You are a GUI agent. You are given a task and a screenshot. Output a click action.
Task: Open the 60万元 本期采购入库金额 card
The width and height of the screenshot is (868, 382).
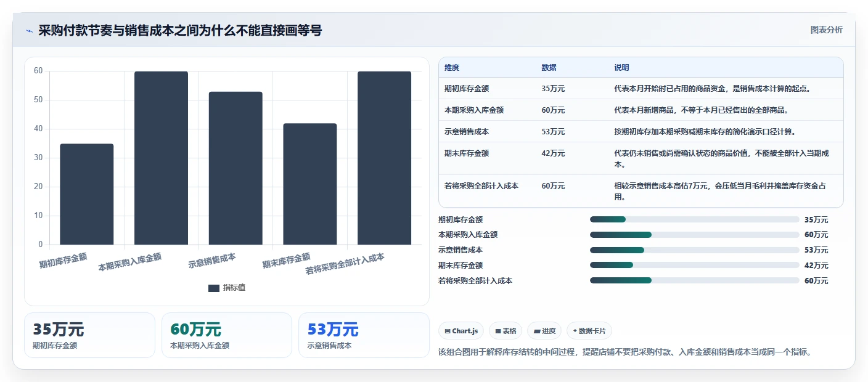(x=227, y=335)
